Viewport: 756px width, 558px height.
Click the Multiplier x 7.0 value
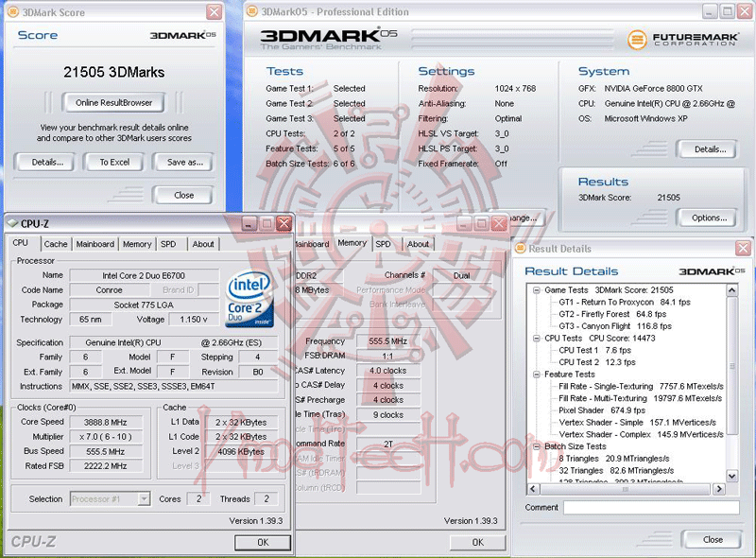(x=106, y=437)
